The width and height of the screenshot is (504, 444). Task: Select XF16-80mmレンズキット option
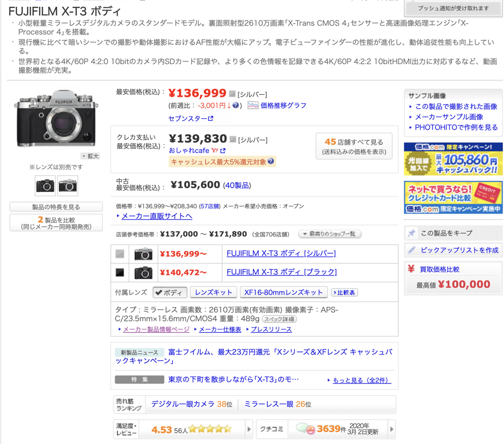point(284,293)
